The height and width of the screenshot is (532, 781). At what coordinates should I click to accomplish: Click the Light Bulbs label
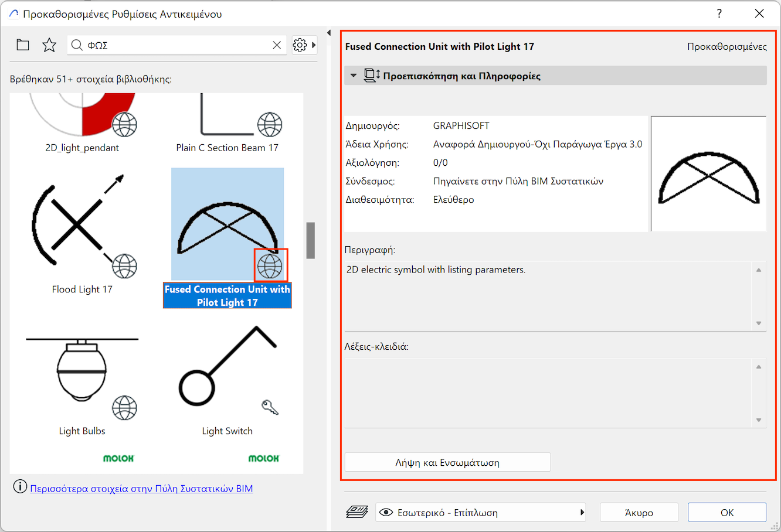pyautogui.click(x=82, y=431)
